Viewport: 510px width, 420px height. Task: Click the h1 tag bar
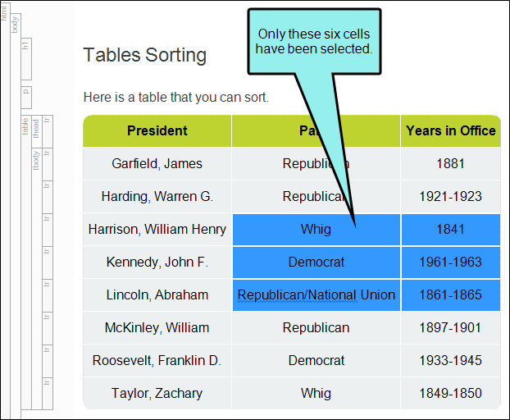coord(26,59)
